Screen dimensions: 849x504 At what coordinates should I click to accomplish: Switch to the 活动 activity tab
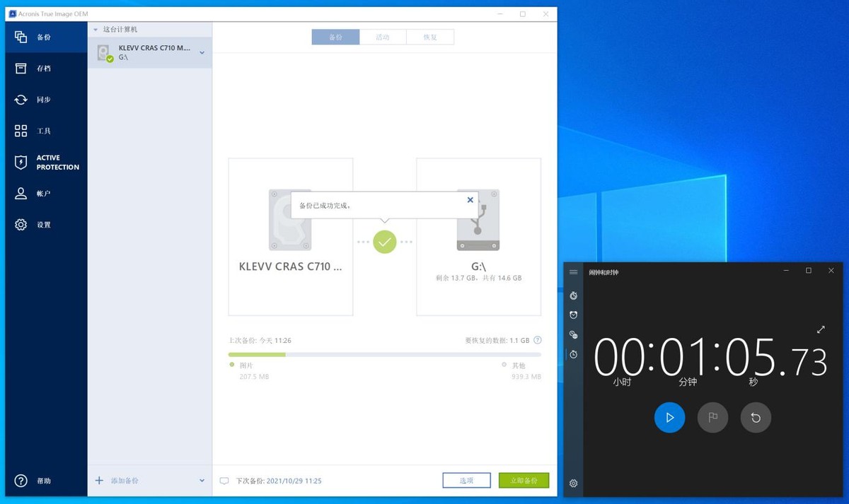click(383, 37)
